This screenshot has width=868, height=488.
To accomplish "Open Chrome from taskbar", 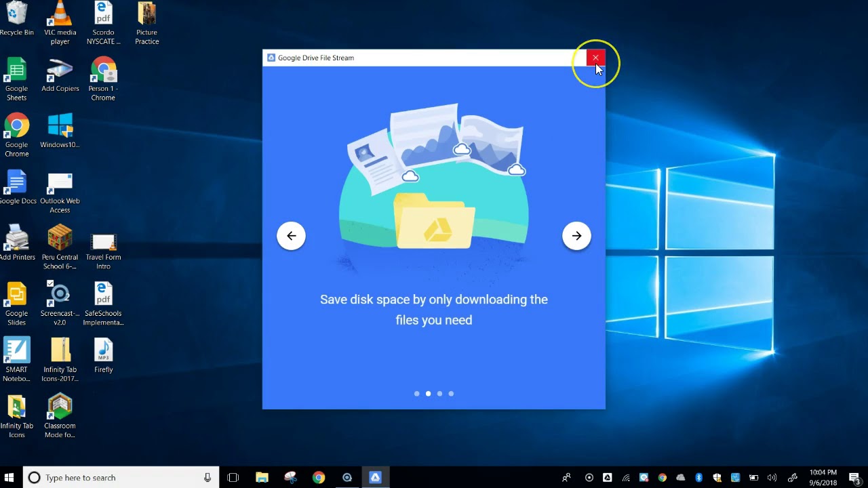I will pyautogui.click(x=319, y=478).
